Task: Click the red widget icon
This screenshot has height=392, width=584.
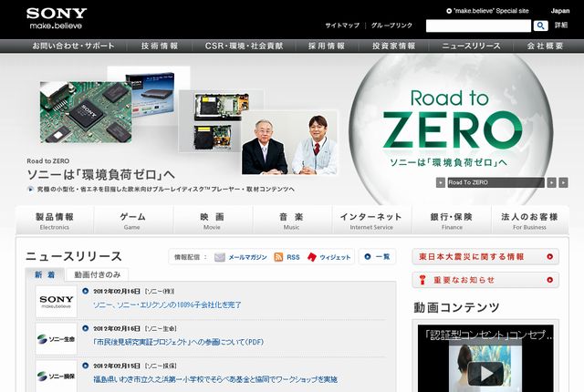Action: click(312, 257)
